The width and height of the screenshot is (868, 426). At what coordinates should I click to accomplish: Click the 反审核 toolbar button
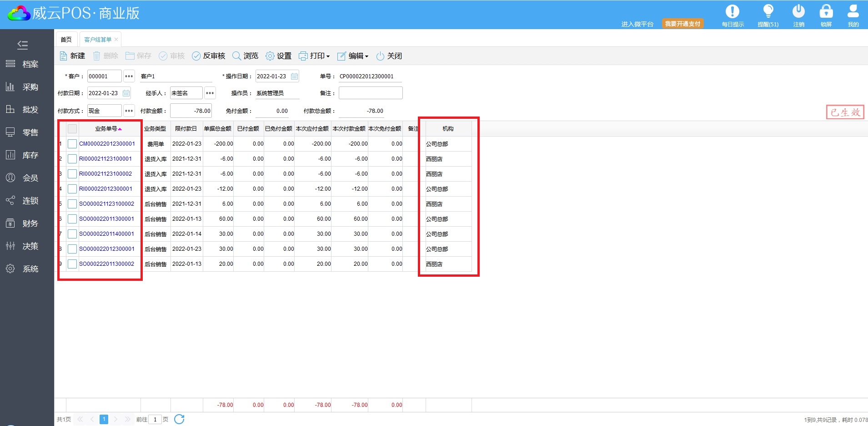click(x=209, y=56)
